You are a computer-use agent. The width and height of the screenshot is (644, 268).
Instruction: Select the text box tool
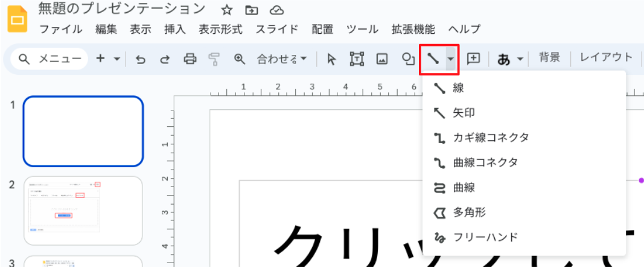coord(357,59)
